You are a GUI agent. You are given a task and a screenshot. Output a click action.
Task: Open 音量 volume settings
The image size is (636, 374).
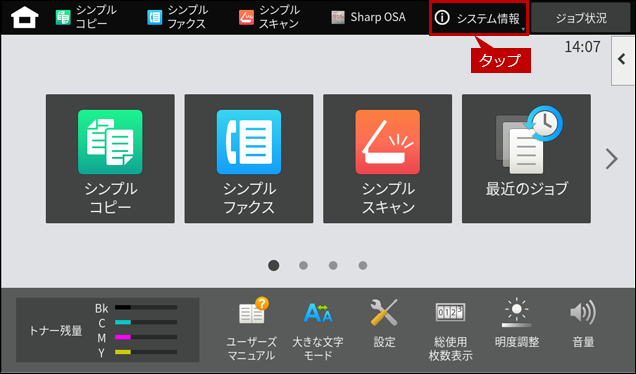click(583, 324)
